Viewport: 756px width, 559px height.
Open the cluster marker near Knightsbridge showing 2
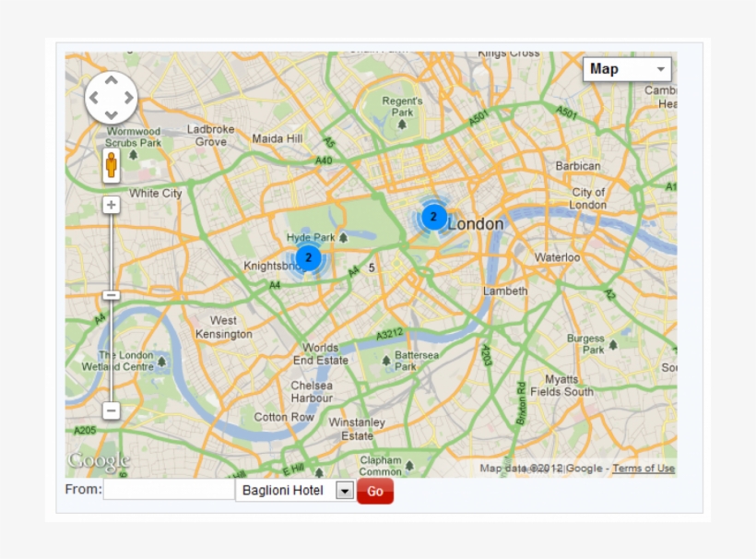pyautogui.click(x=308, y=256)
